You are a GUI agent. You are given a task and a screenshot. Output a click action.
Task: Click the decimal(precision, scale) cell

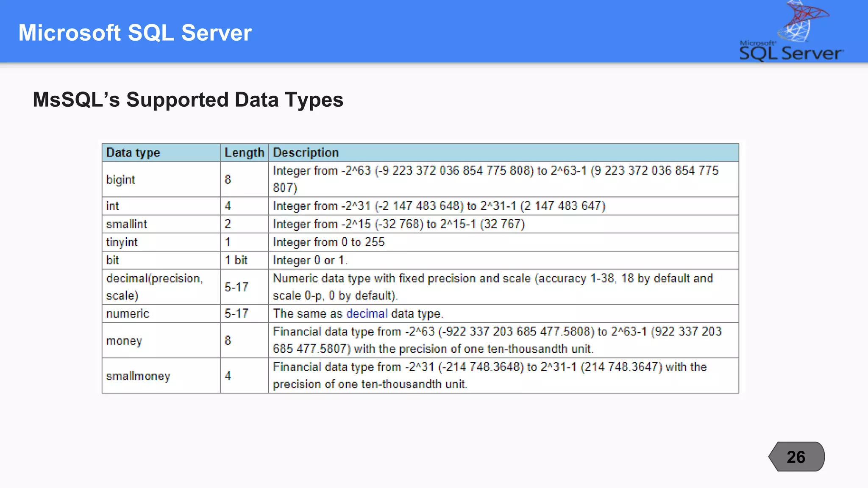coord(154,287)
